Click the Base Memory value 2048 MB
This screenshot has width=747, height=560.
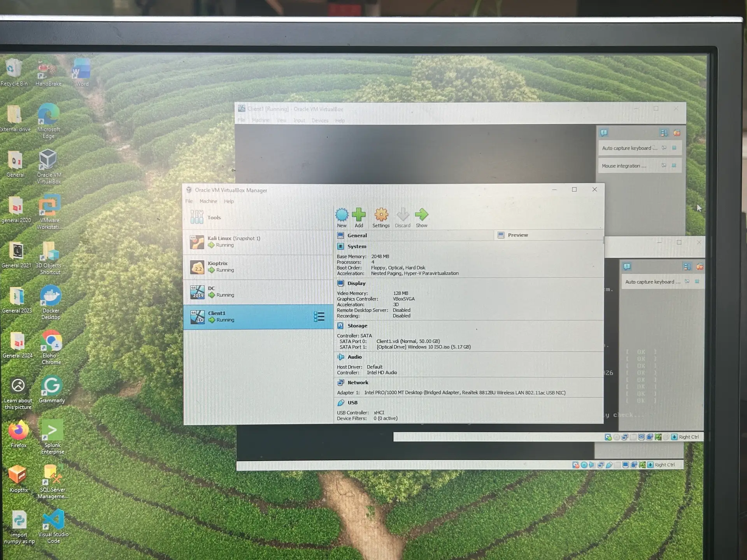(x=380, y=256)
